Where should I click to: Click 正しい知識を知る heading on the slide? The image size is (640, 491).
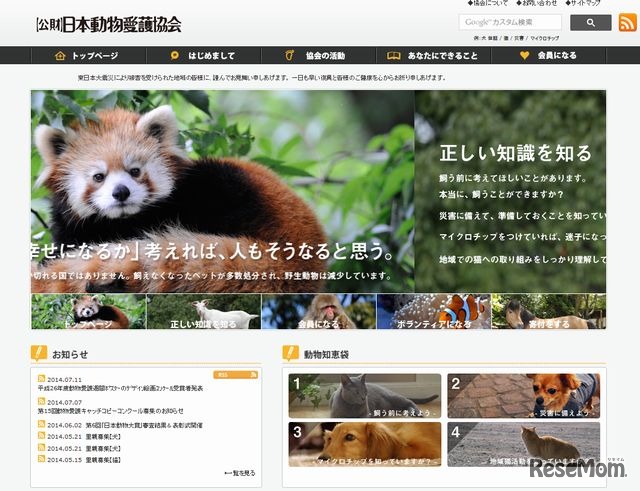click(516, 153)
